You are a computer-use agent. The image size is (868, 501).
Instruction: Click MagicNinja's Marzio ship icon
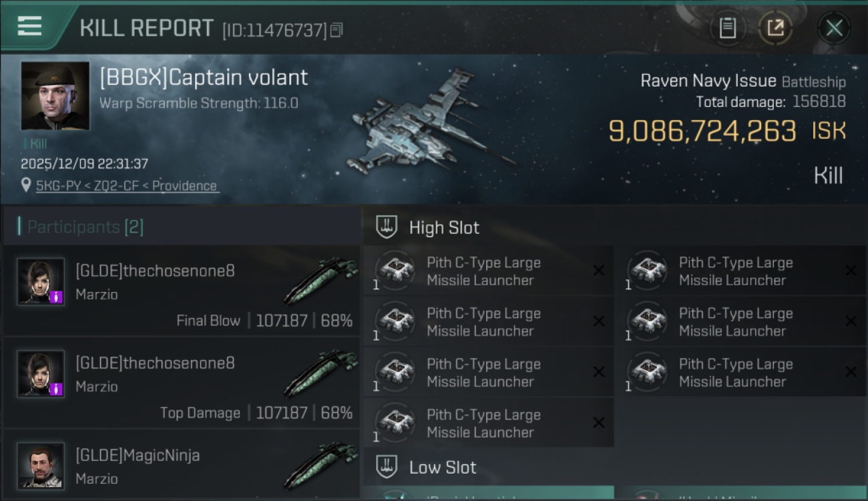tap(320, 464)
